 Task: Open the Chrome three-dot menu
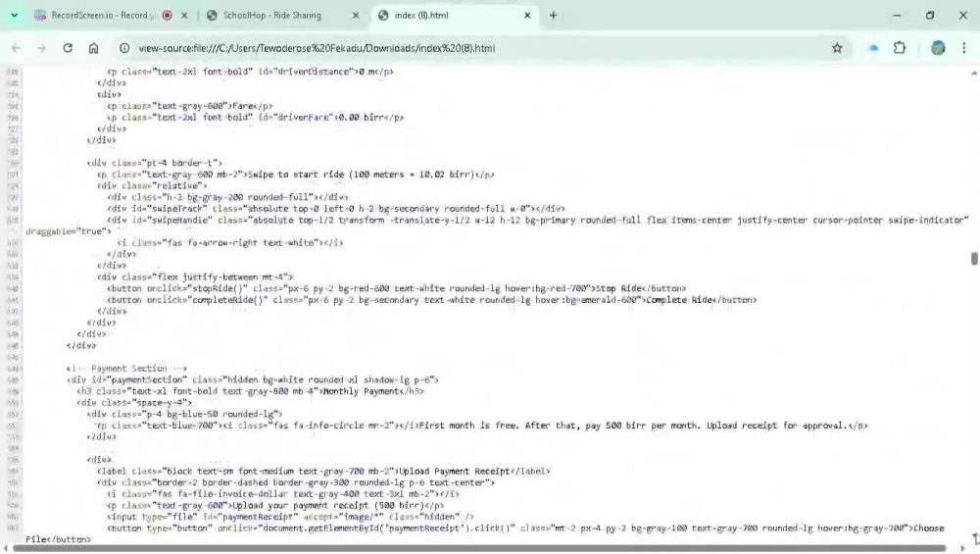click(963, 48)
